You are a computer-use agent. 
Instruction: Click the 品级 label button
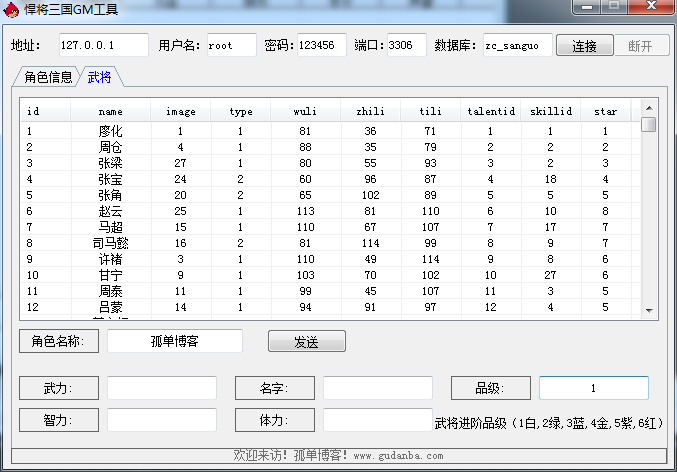[491, 388]
